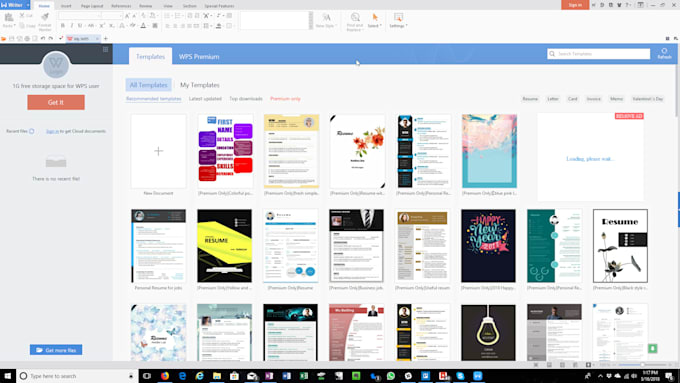This screenshot has height=383, width=680.
Task: Toggle Underline formatting
Action: (80, 26)
